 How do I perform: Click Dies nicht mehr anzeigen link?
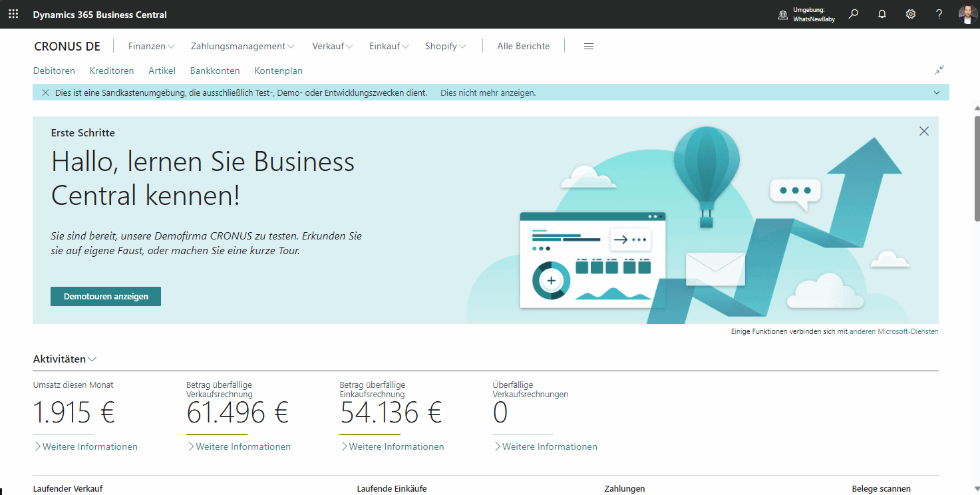[x=488, y=93]
